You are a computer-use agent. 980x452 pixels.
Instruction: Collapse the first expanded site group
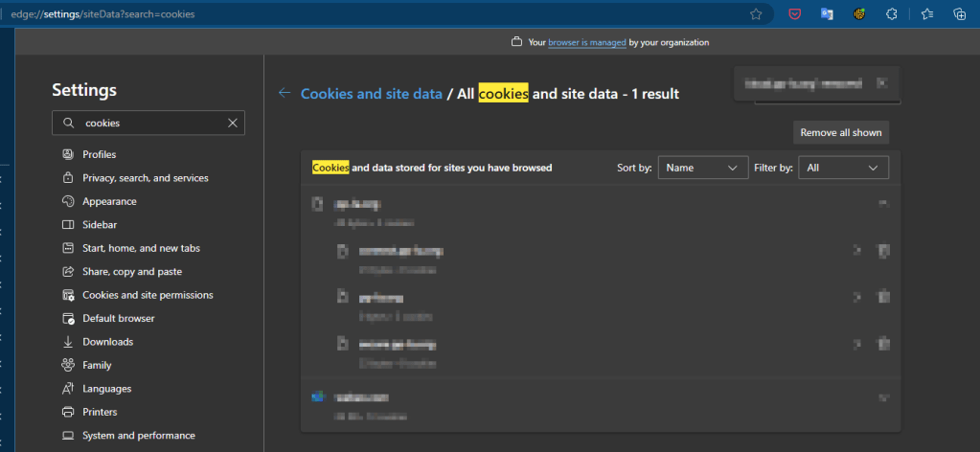(884, 204)
